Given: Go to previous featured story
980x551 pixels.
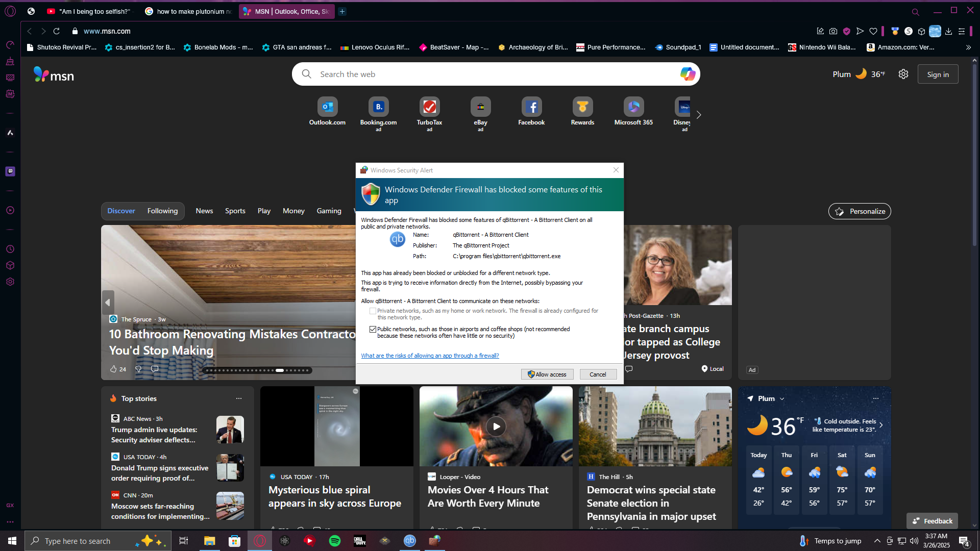Looking at the screenshot, I should click(108, 302).
